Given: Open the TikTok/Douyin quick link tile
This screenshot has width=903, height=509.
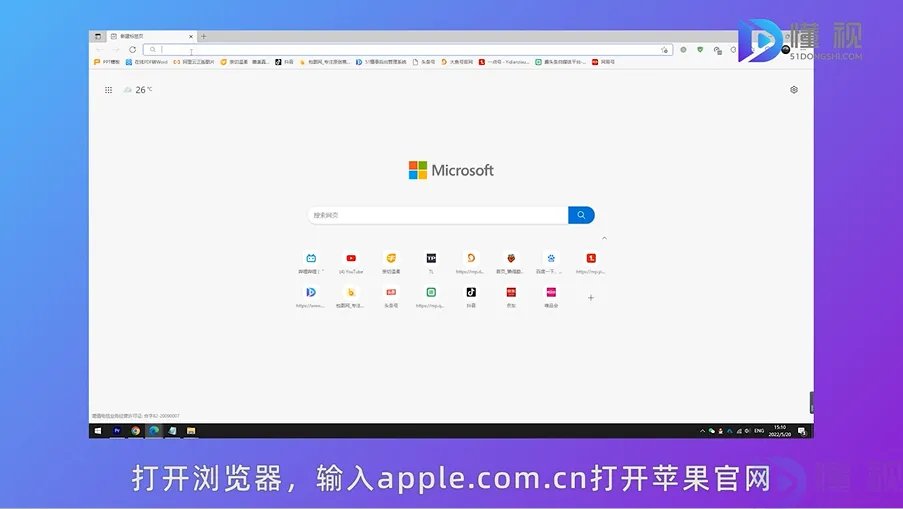Looking at the screenshot, I should (471, 293).
